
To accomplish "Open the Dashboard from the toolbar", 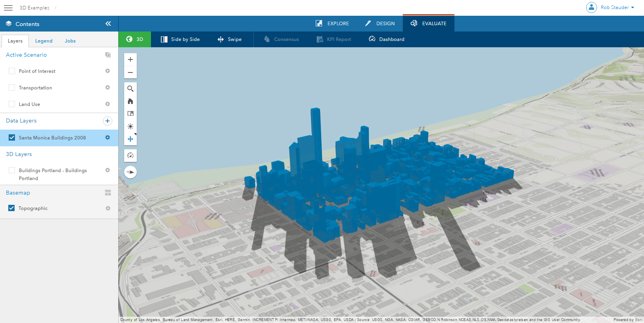I will [387, 39].
